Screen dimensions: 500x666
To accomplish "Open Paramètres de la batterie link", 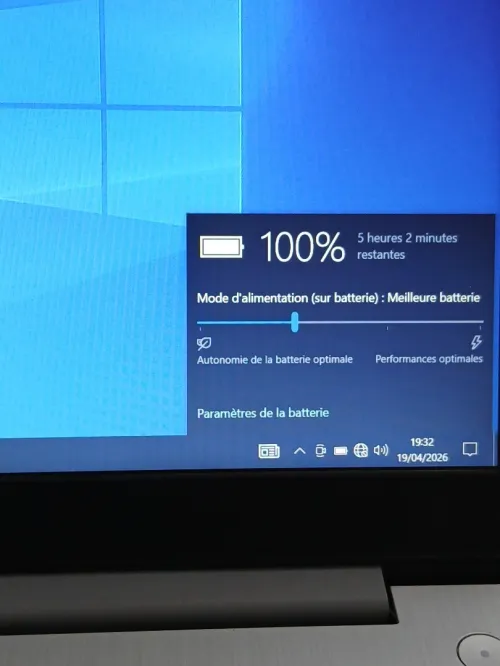I will click(x=263, y=413).
